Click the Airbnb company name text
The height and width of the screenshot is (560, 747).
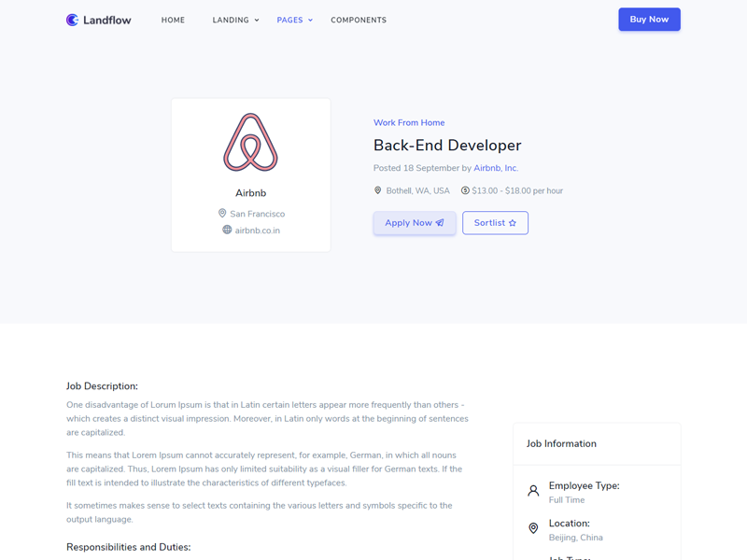[x=250, y=193]
